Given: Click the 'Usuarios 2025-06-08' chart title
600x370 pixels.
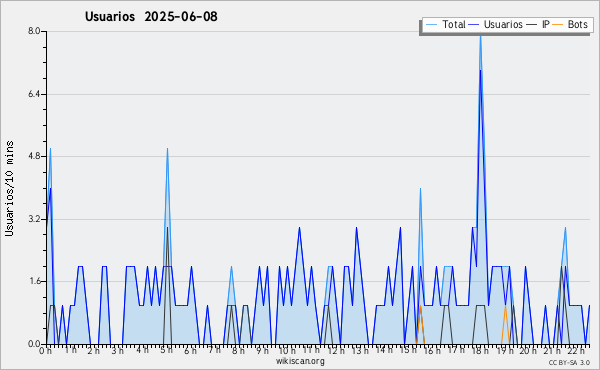Looking at the screenshot, I should point(151,17).
